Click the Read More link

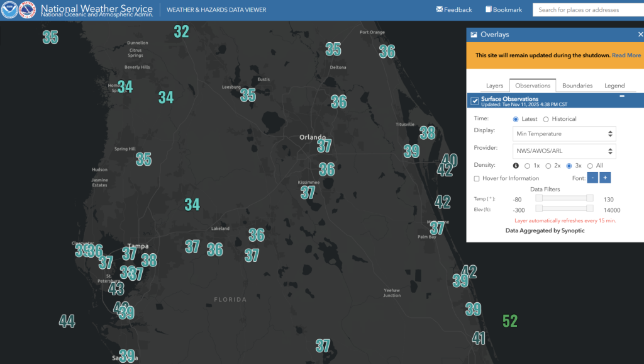(626, 55)
